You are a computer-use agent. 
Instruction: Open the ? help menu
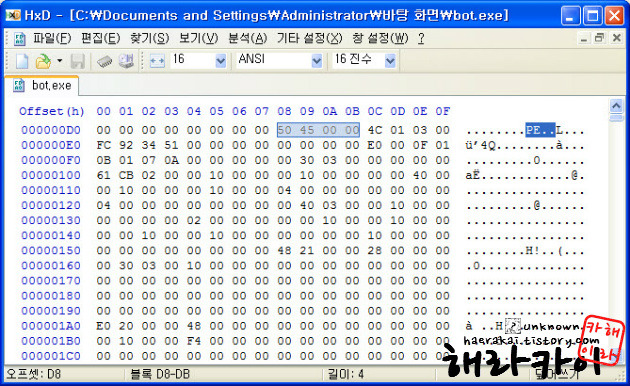click(421, 39)
